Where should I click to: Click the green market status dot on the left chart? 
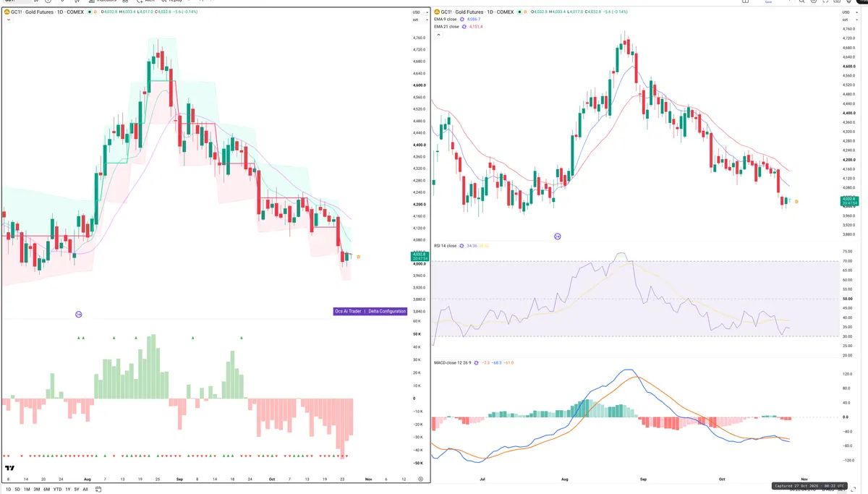90,12
